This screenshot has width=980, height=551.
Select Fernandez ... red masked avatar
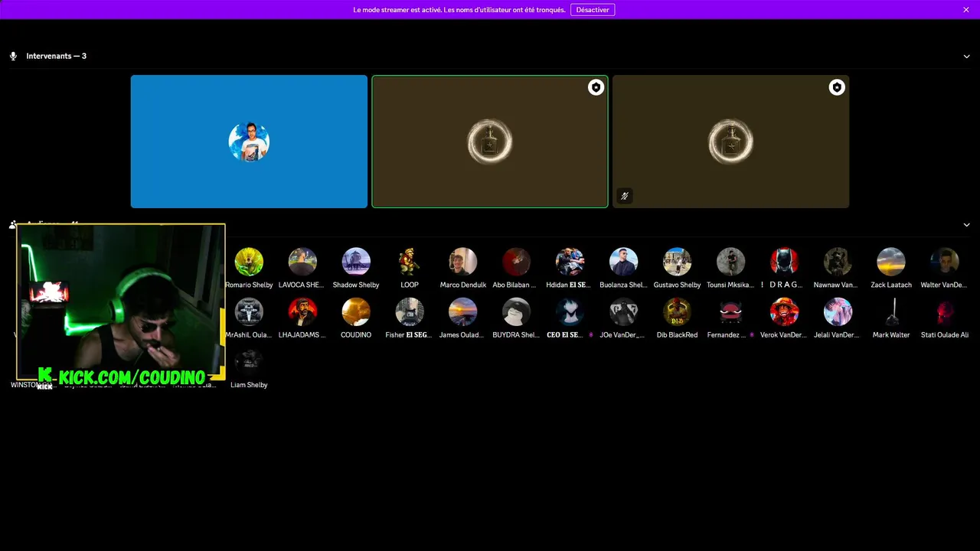click(x=730, y=312)
